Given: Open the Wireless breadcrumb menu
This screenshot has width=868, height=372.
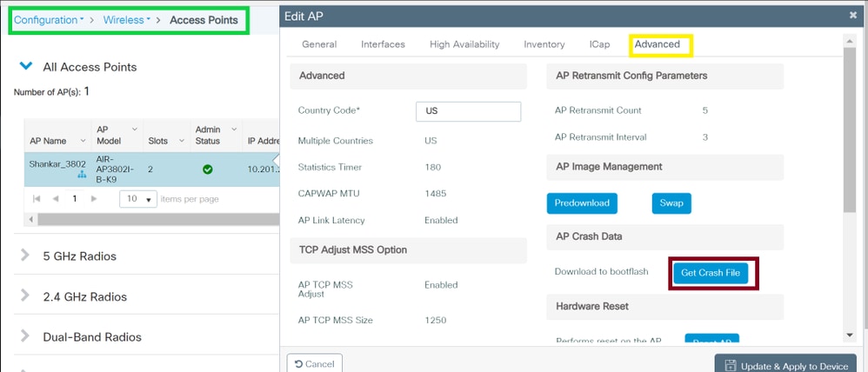Looking at the screenshot, I should coord(127,20).
